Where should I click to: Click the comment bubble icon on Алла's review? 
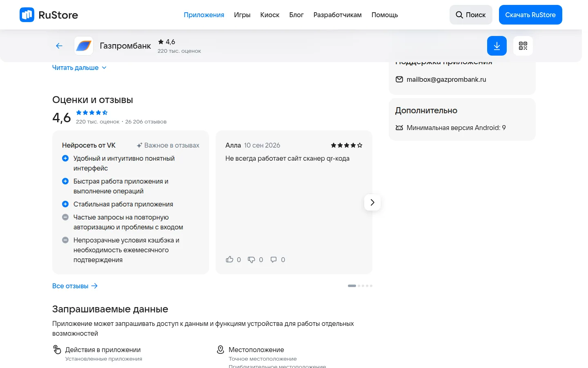point(274,260)
